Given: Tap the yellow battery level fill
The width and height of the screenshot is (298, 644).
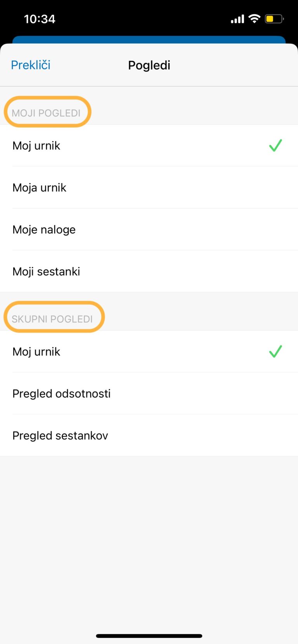Looking at the screenshot, I should [271, 18].
